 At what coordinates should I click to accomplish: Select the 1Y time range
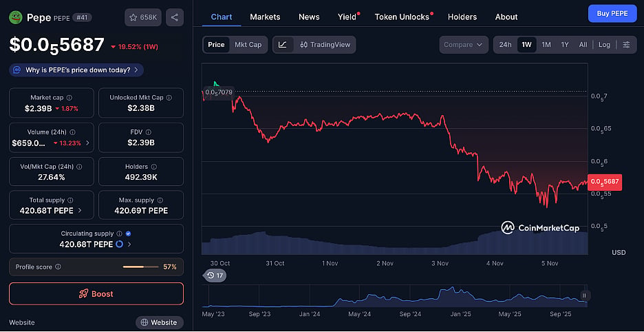(565, 45)
